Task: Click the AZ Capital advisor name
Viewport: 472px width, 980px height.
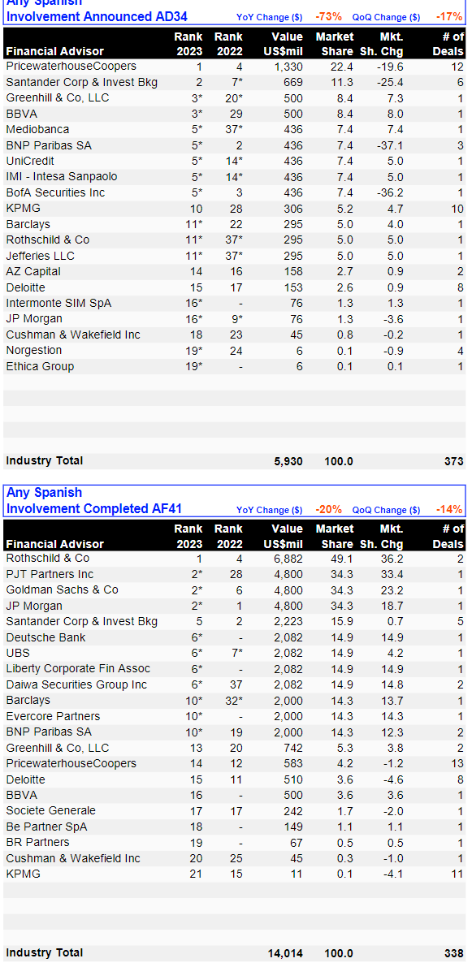Action: tap(33, 271)
